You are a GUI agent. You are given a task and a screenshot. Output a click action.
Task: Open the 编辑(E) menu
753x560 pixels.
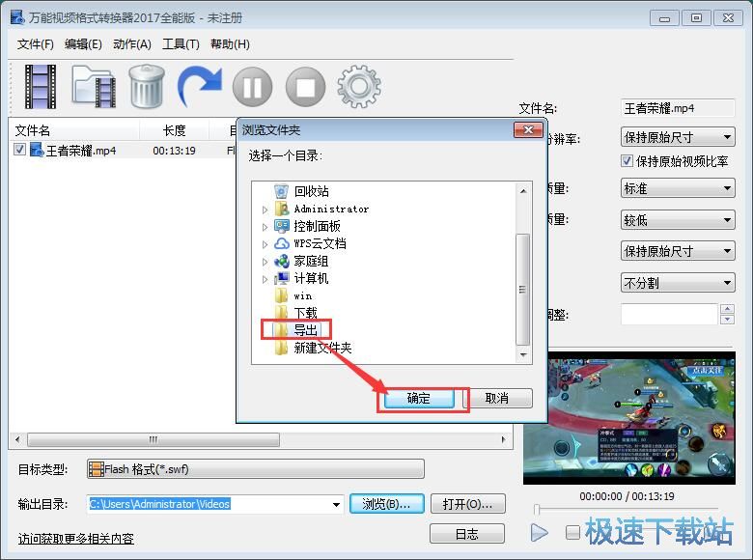point(83,44)
